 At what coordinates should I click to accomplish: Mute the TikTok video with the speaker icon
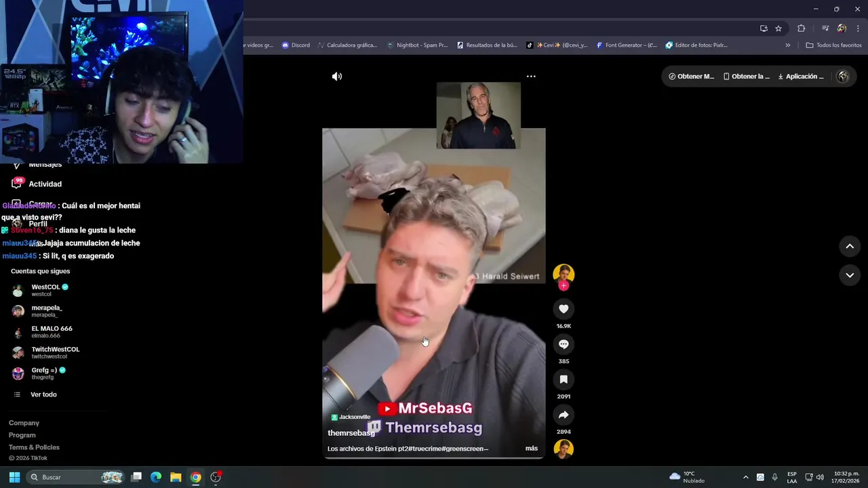pos(336,77)
